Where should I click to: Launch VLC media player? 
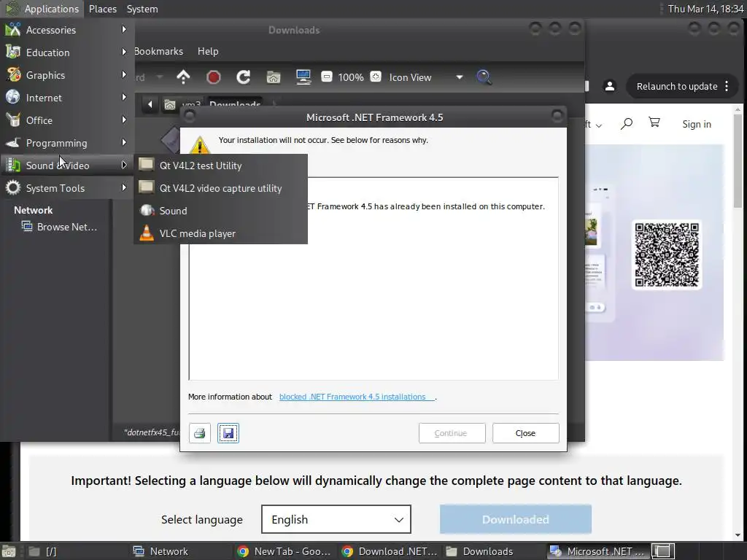pyautogui.click(x=220, y=233)
